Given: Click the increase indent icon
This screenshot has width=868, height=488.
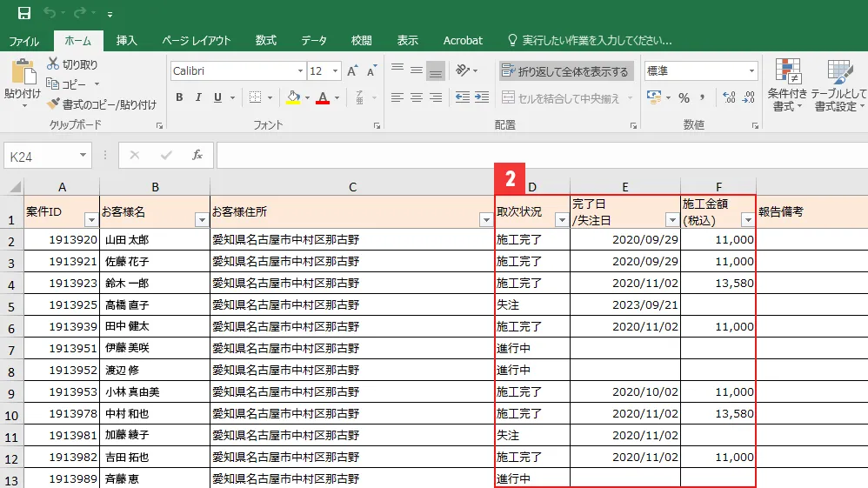Looking at the screenshot, I should click(x=480, y=97).
